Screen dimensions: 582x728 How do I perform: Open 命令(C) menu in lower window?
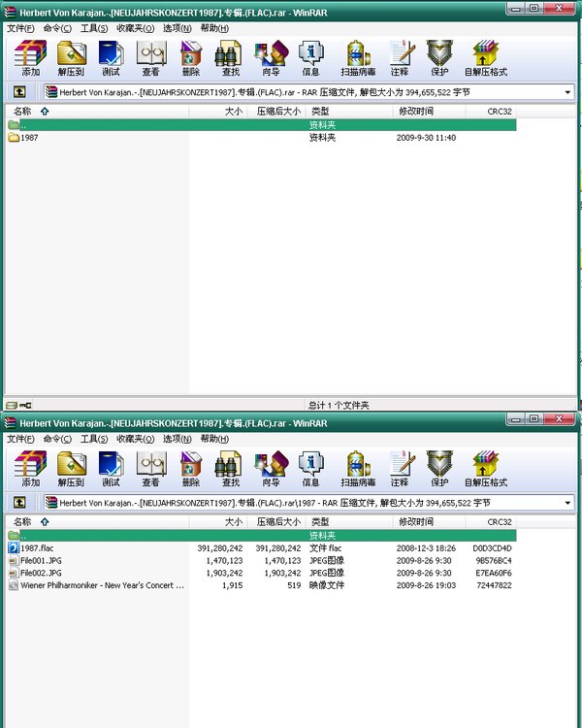pos(57,439)
